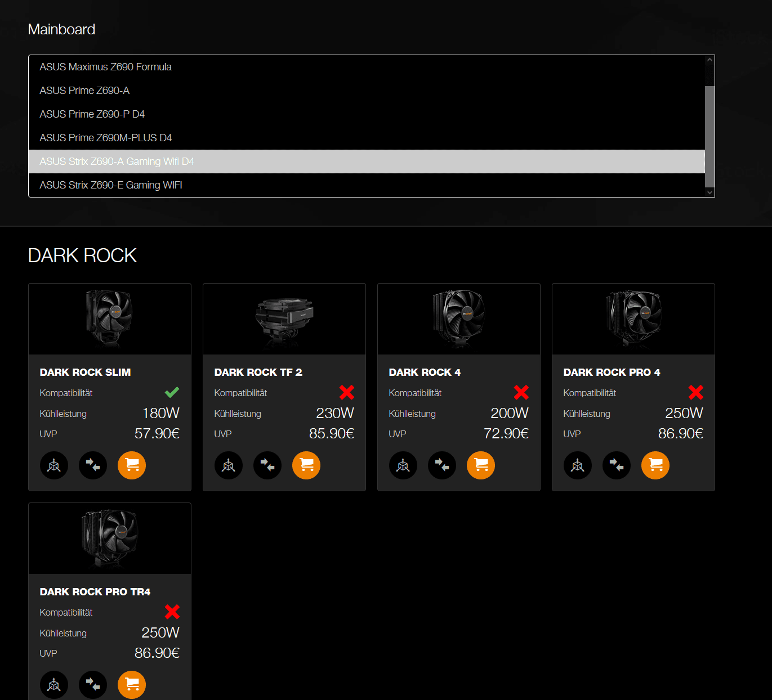Click the 72.90€ price of Dark Rock 4
Image resolution: width=772 pixels, height=700 pixels.
506,434
